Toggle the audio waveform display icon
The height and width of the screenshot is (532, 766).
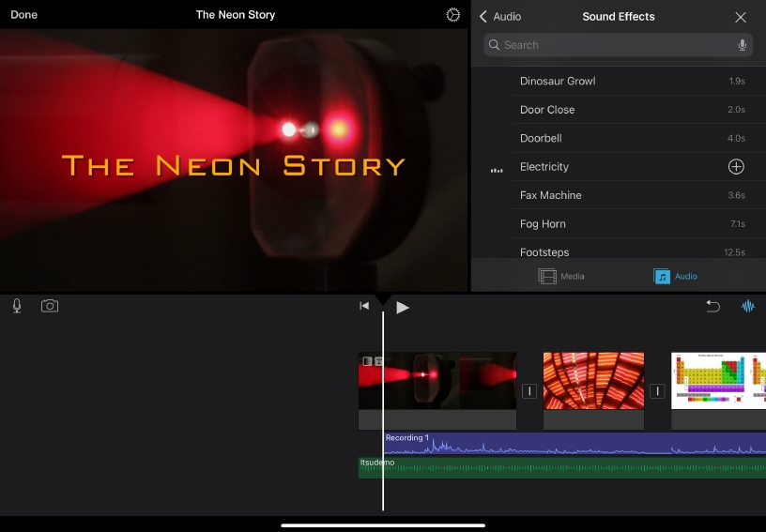click(x=748, y=306)
